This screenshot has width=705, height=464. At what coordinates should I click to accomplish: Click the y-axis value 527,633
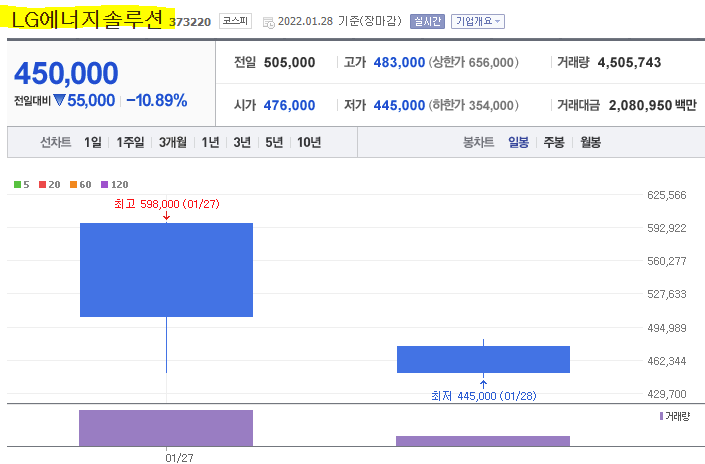[x=667, y=294]
